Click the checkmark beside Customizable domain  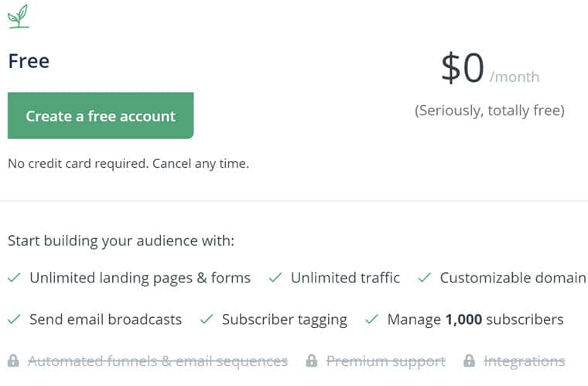point(425,278)
